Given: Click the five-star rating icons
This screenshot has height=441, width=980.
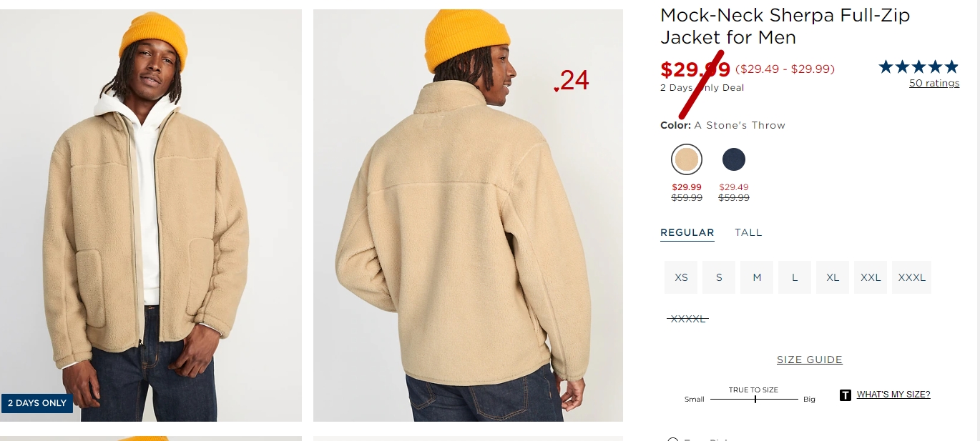Looking at the screenshot, I should click(918, 67).
